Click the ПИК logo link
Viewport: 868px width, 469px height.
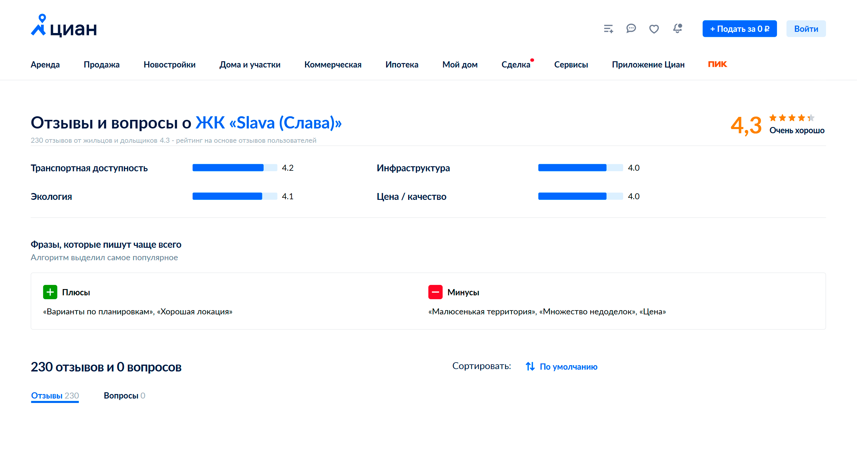coord(717,64)
